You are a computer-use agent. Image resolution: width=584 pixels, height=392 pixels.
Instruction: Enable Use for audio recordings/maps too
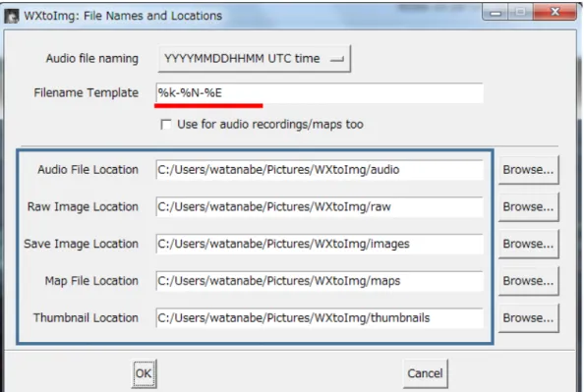(x=166, y=125)
